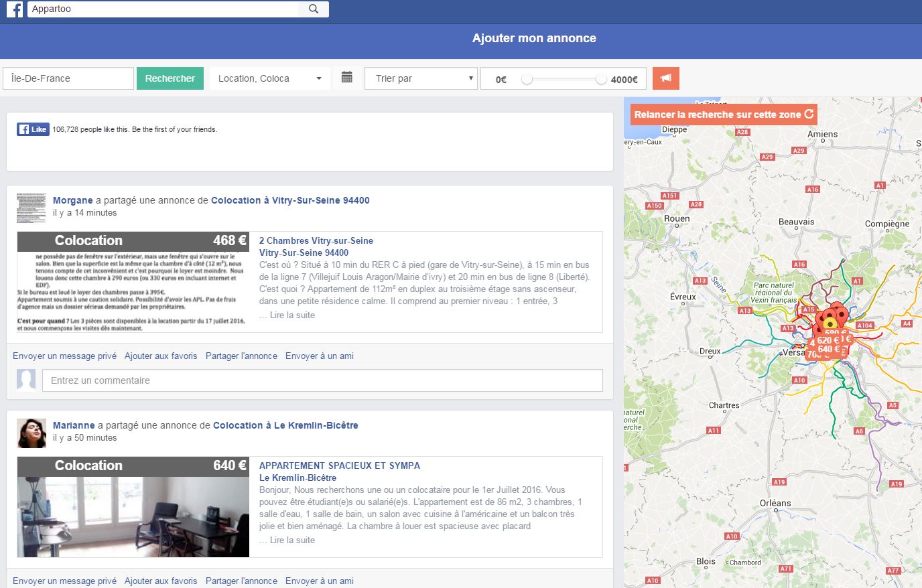Click the 640 € listing price label
The width and height of the screenshot is (922, 588).
click(x=230, y=465)
